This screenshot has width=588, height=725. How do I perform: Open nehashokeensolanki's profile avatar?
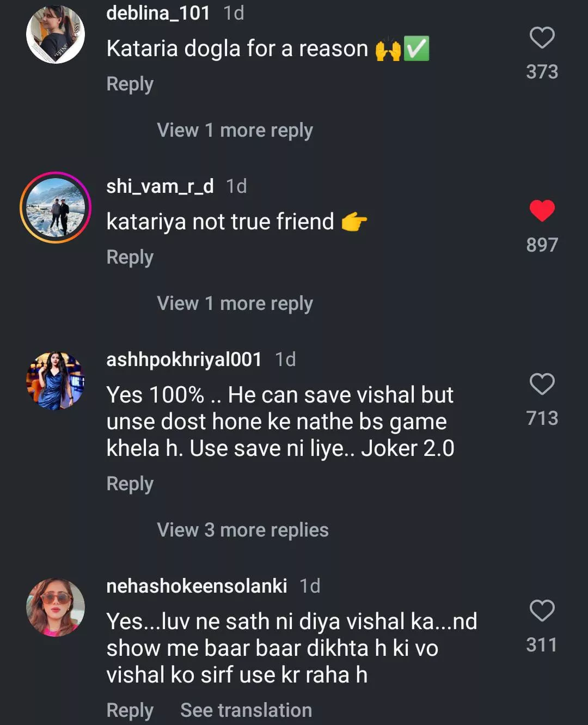56,607
